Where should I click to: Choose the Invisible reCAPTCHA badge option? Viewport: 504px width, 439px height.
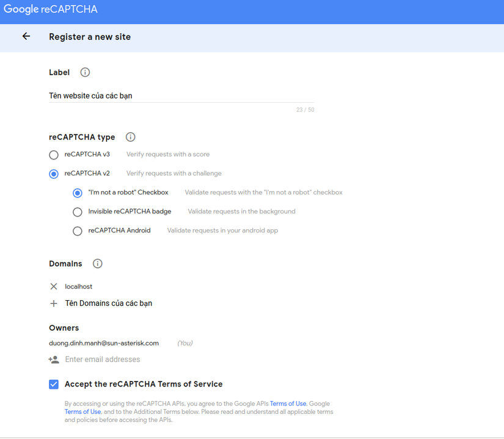[78, 212]
